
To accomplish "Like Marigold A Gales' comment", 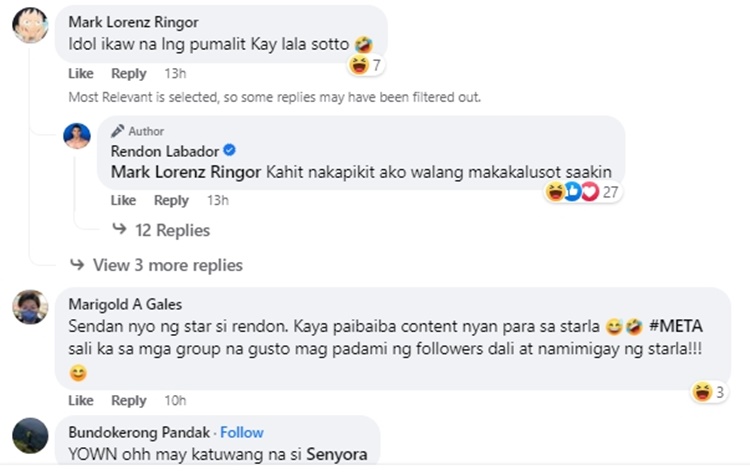I will pos(81,400).
